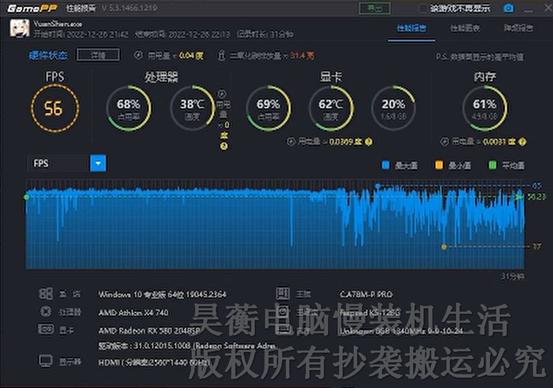553x388 pixels.
Task: Click the AMD Radeon RX 580 2048SP text
Action: (149, 331)
